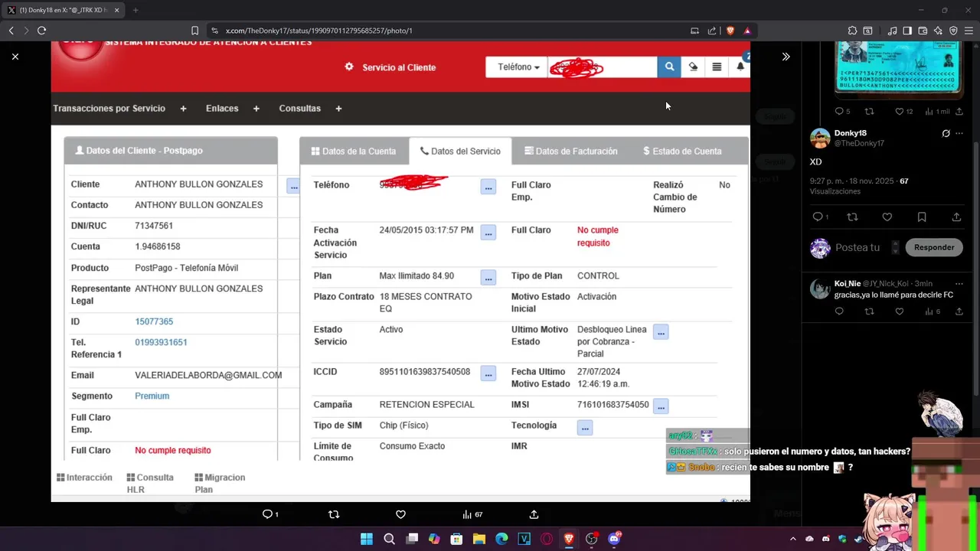This screenshot has width=980, height=551.
Task: Open the browser hamburger menu
Action: click(969, 31)
